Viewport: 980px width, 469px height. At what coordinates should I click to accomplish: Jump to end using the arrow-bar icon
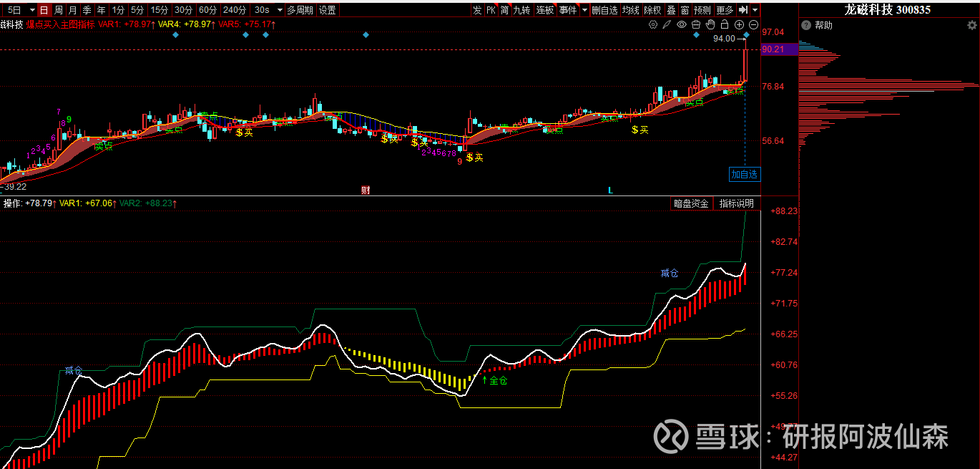743,10
